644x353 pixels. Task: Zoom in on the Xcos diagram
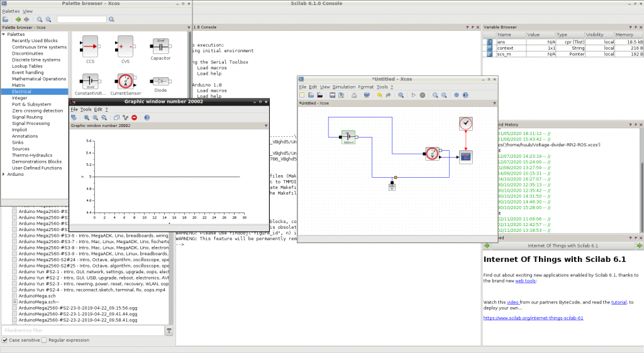click(x=435, y=95)
